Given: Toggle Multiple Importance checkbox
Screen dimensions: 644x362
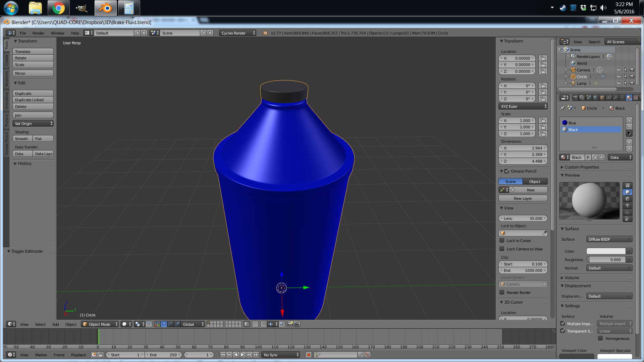Looking at the screenshot, I should [x=563, y=323].
